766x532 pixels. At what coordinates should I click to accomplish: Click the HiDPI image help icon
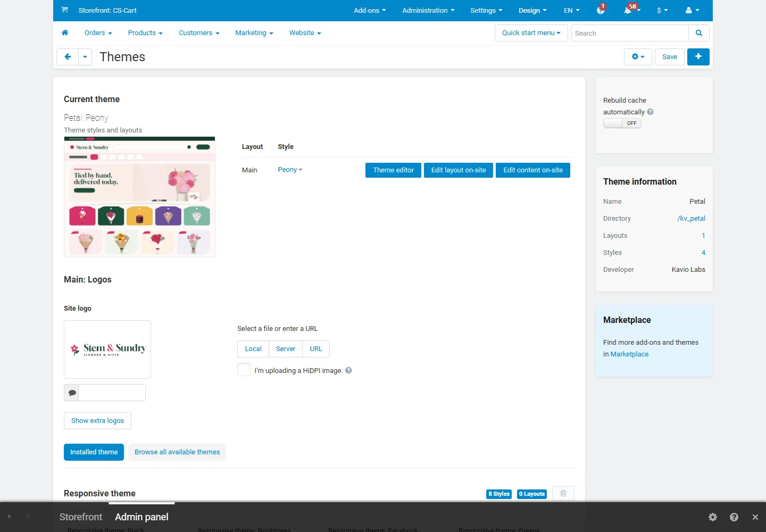point(348,370)
